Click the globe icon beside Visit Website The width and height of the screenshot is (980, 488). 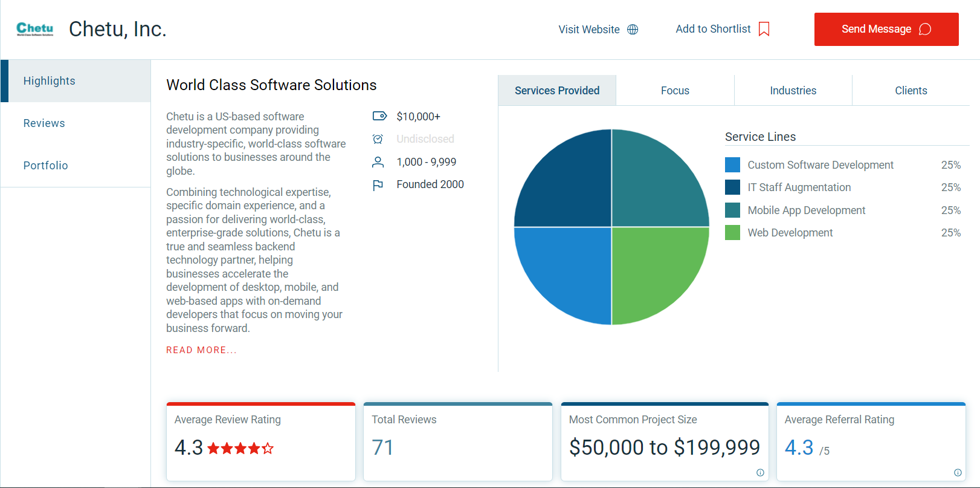point(633,30)
